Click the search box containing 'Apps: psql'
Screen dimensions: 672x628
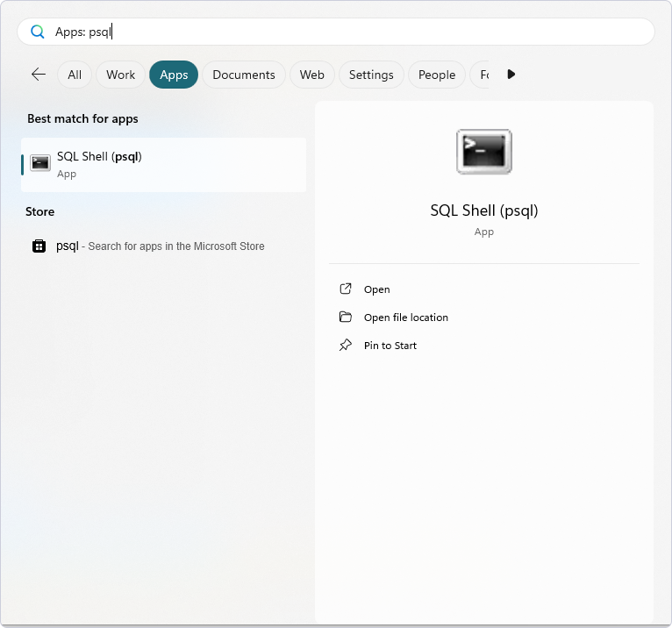pyautogui.click(x=351, y=32)
